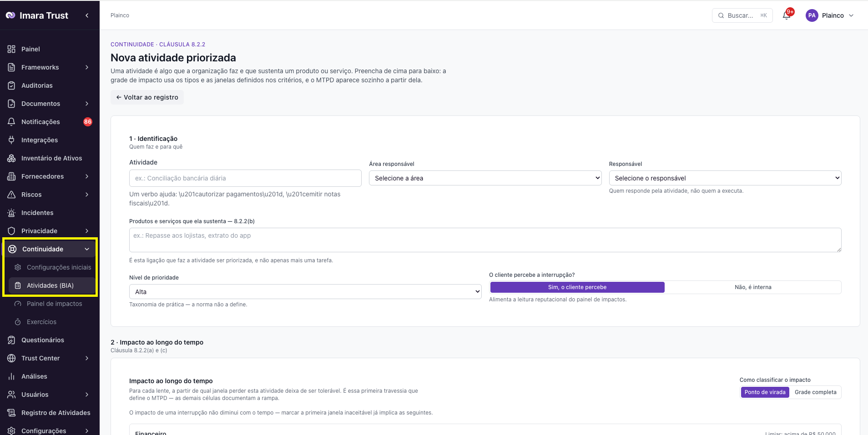Click the Produtos e serviços textarea
This screenshot has height=435, width=868.
coord(485,240)
